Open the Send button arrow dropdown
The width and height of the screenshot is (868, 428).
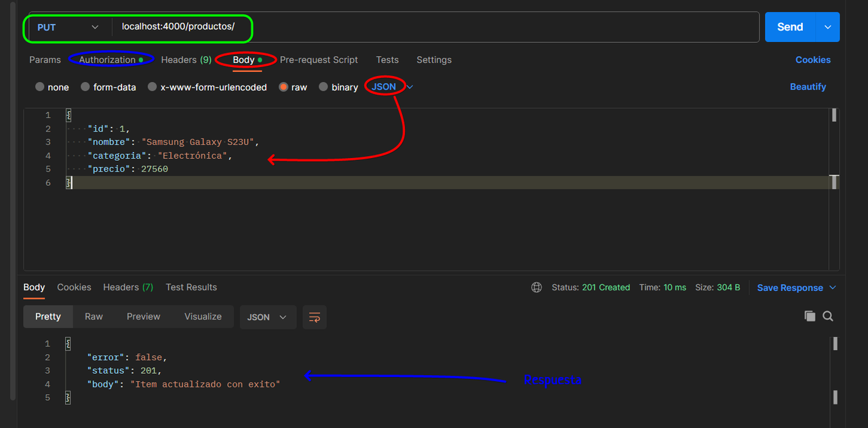827,27
